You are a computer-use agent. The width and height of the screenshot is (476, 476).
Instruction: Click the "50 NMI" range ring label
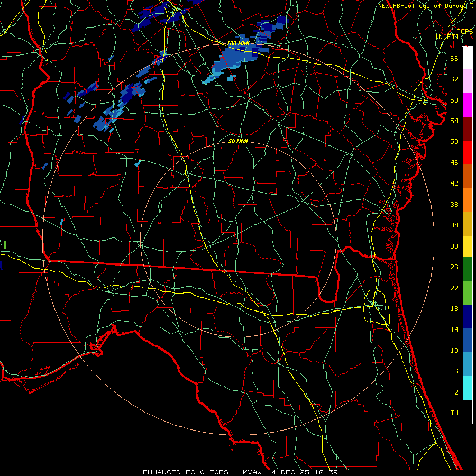(x=238, y=141)
